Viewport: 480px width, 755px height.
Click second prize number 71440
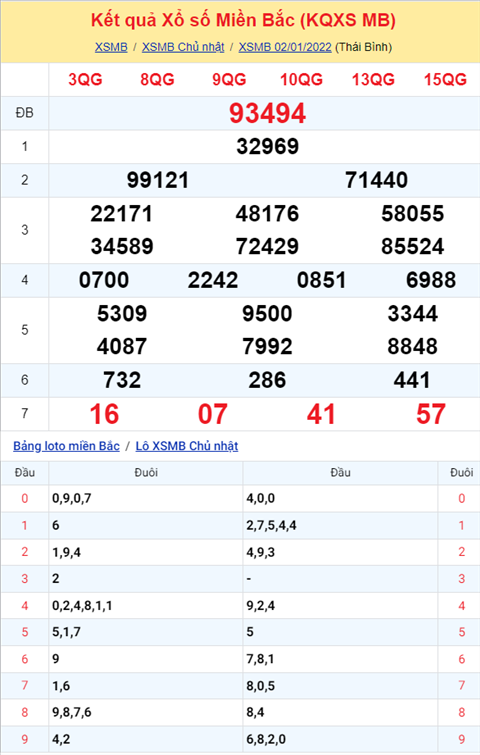point(376,180)
